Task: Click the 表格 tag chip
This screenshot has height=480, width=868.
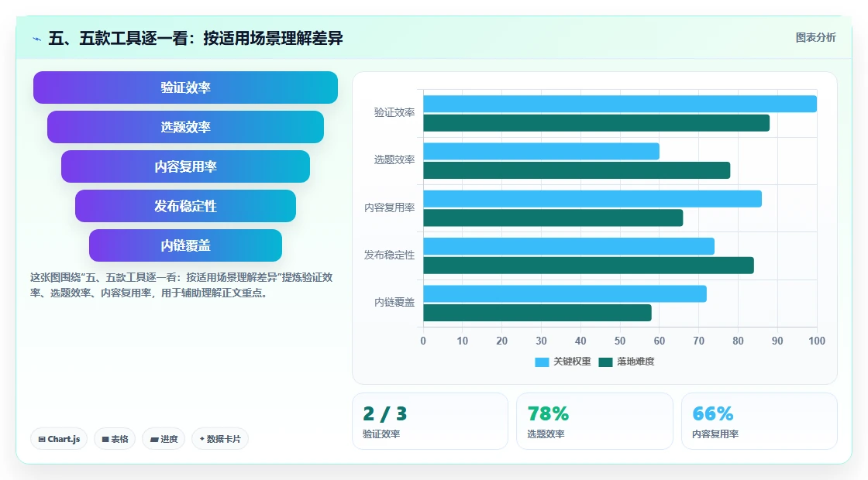Action: tap(115, 439)
